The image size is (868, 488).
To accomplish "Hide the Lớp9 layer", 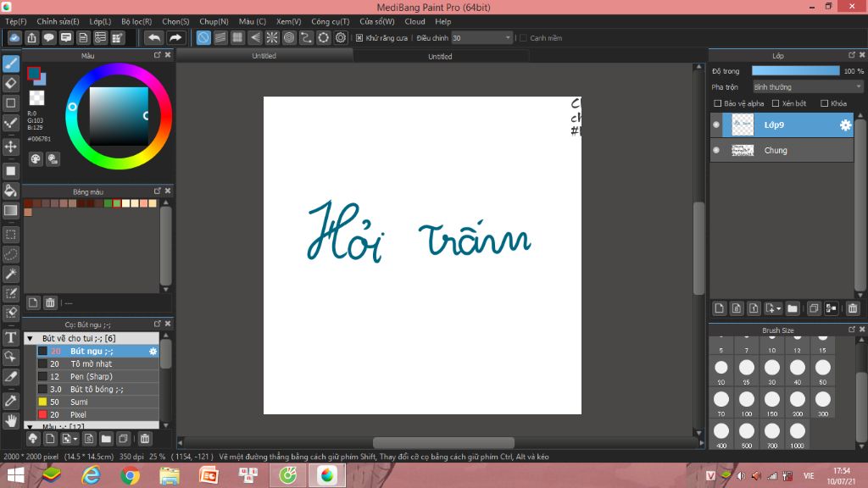I will click(716, 125).
